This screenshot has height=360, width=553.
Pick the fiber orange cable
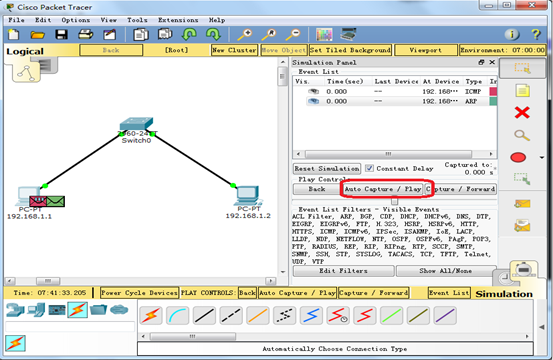[258, 316]
